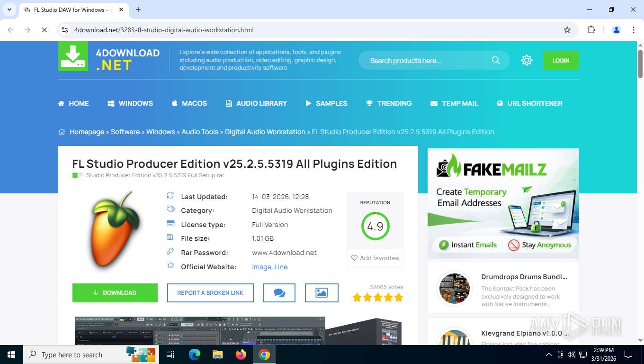The height and width of the screenshot is (364, 644).
Task: Close the FL Studio DAW browser tab
Action: coord(121,9)
